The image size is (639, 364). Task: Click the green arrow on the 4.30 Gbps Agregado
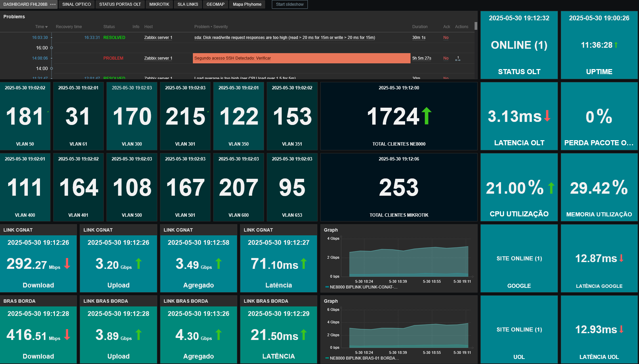219,335
